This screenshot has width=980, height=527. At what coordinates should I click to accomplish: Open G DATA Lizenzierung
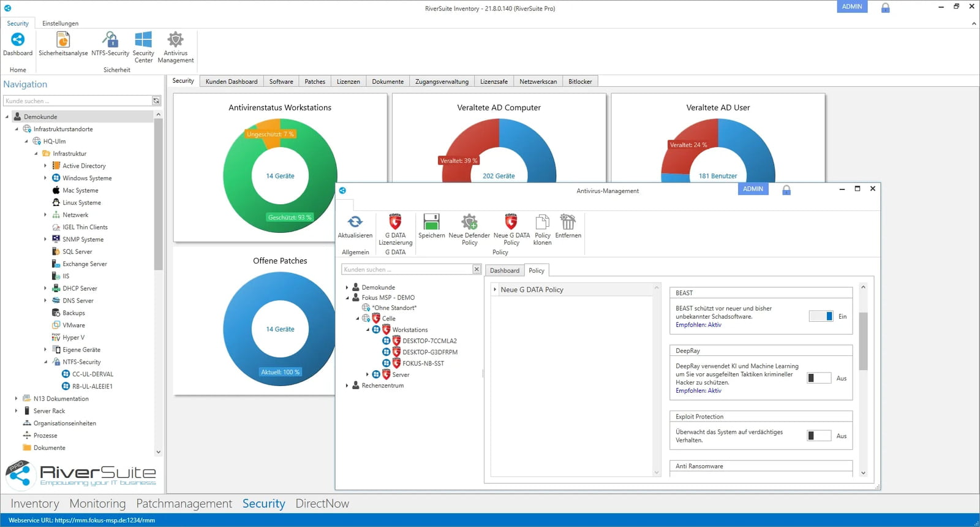click(x=396, y=230)
